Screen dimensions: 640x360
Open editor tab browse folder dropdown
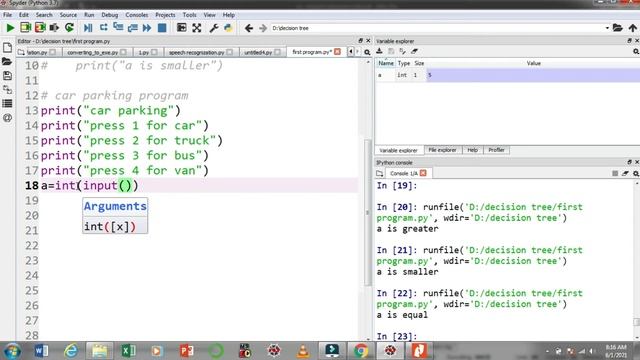21,52
